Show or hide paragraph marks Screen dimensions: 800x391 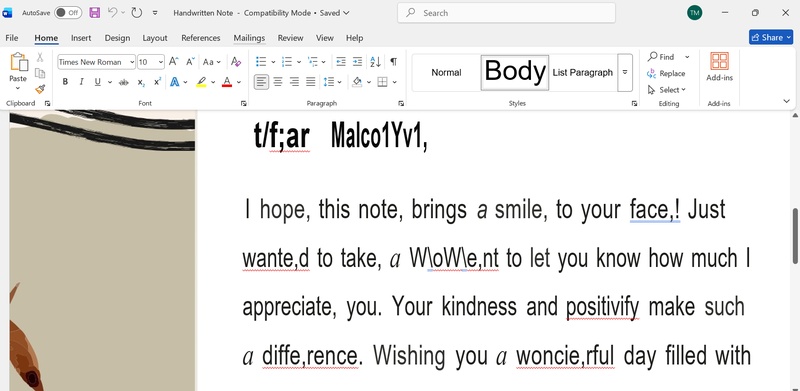click(x=393, y=62)
